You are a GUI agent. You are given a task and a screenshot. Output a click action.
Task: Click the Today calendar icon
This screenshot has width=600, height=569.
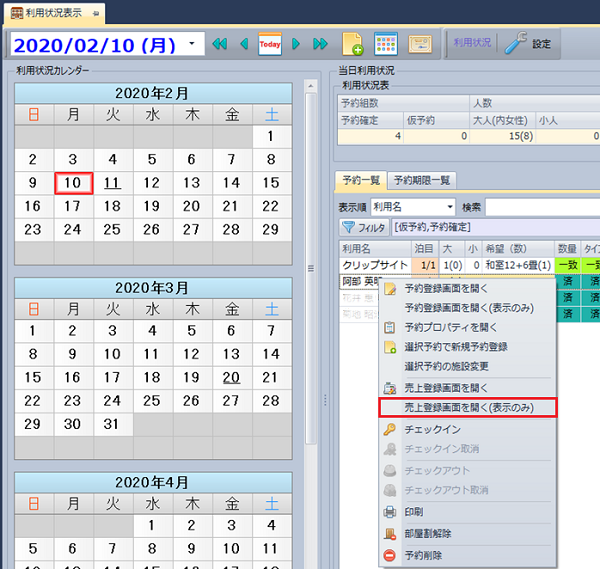(x=270, y=44)
